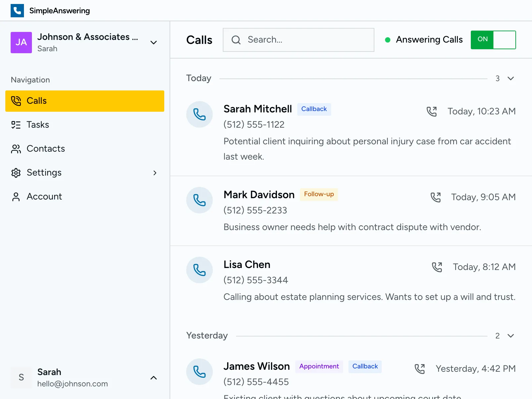This screenshot has height=399, width=532.
Task: Click the Account person icon
Action: (x=16, y=197)
